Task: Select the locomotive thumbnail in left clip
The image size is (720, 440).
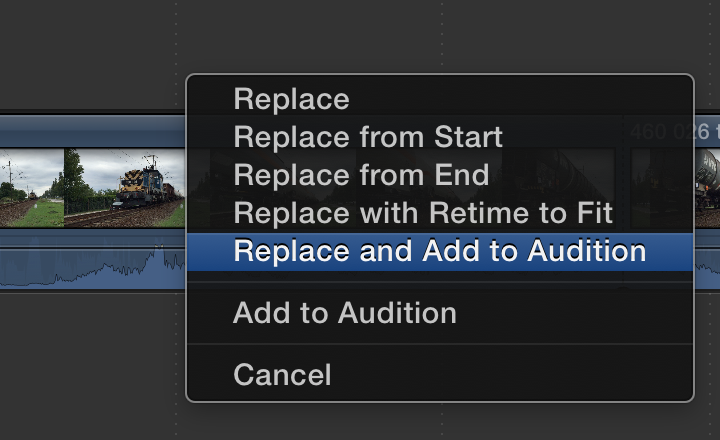Action: [124, 188]
